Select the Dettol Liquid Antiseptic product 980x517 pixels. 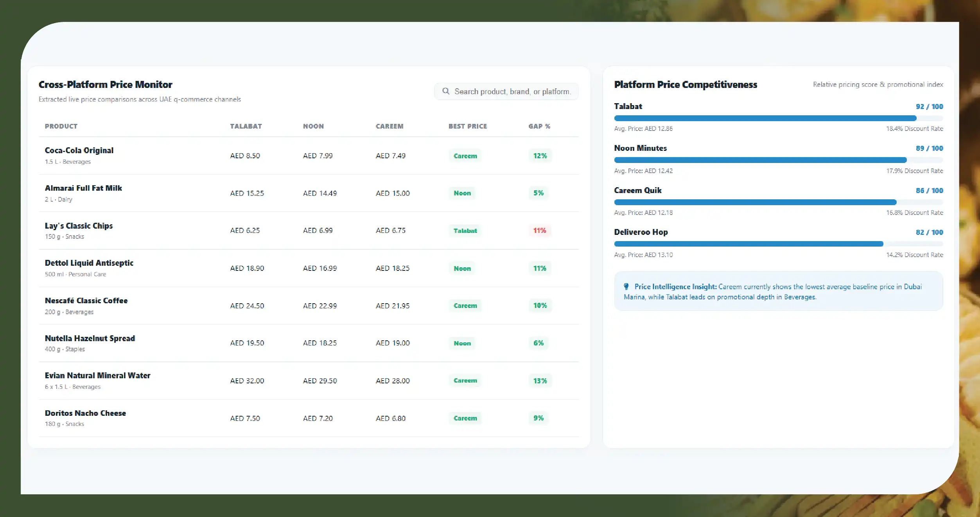tap(89, 263)
